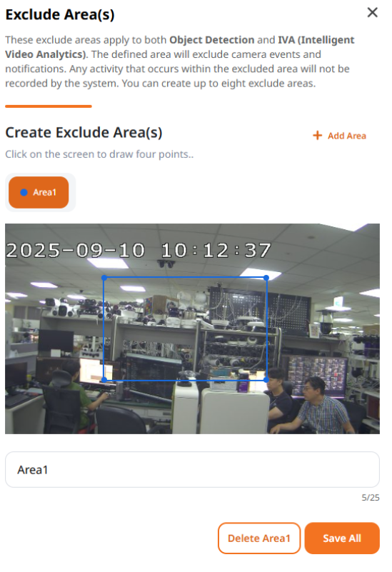This screenshot has width=392, height=572.
Task: Click the top-right corner handle of the blue rectangle
Action: (266, 278)
